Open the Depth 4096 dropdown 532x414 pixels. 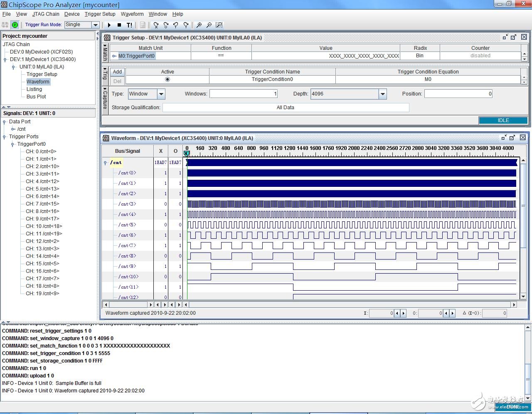click(x=382, y=94)
